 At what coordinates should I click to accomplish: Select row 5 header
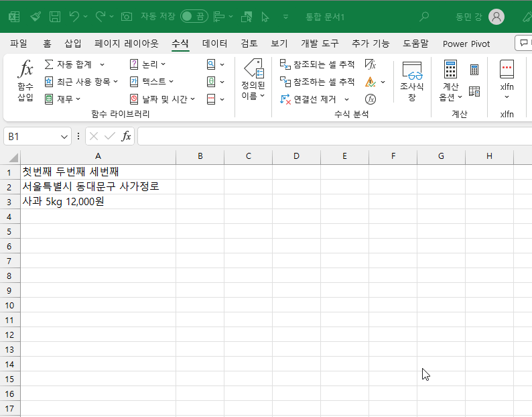(x=9, y=231)
